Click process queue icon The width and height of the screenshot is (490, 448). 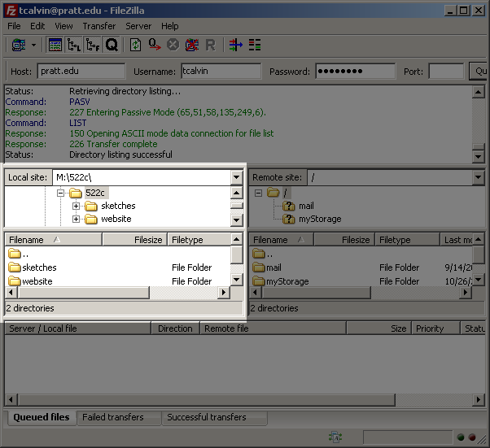point(154,46)
